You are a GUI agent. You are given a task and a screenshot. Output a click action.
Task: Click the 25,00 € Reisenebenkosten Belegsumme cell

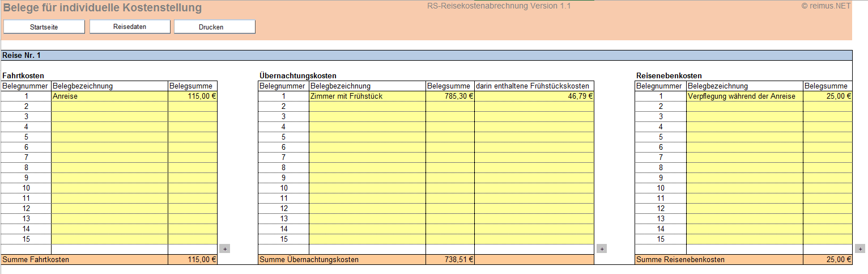click(828, 96)
